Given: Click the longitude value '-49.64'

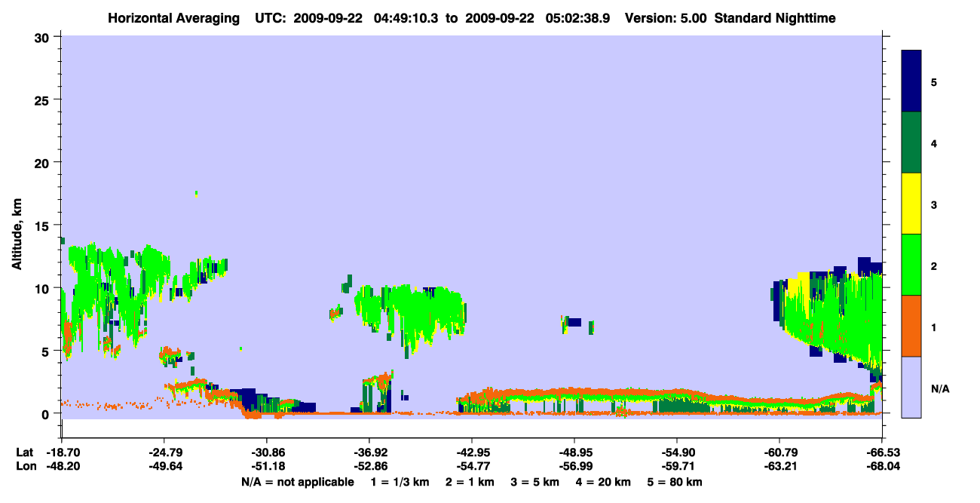Looking at the screenshot, I should (164, 466).
